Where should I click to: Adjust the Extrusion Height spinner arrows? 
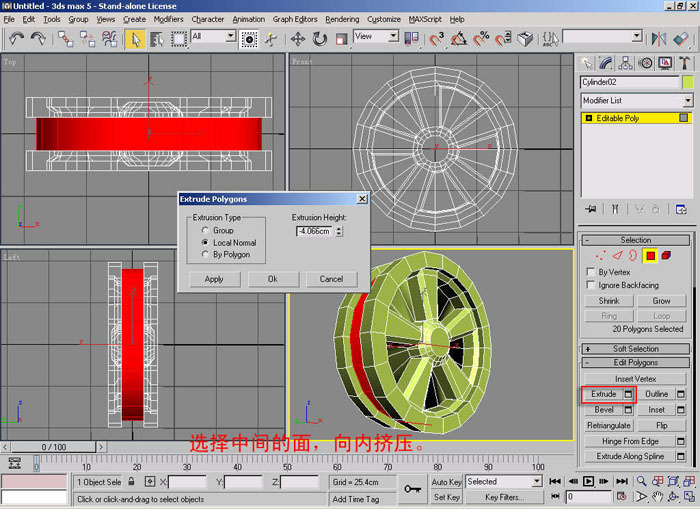[x=339, y=231]
